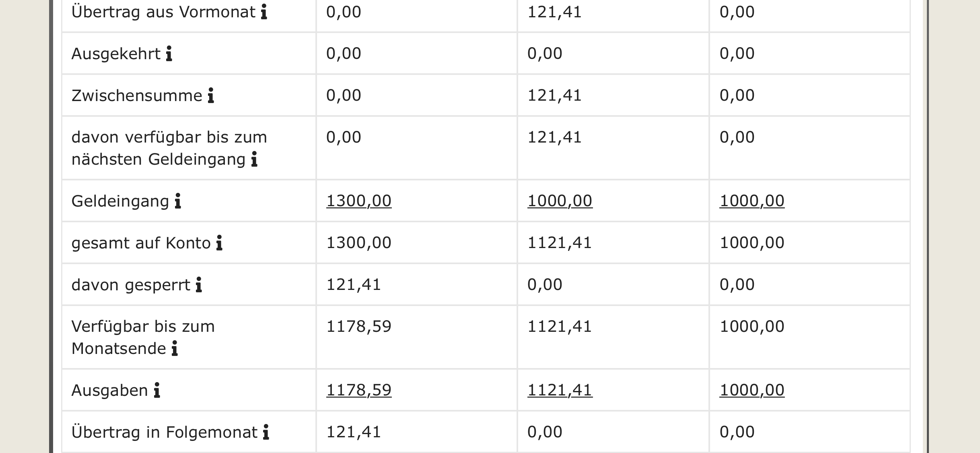Show the info tooltip for Zwischensumme
980x453 pixels.
(211, 96)
